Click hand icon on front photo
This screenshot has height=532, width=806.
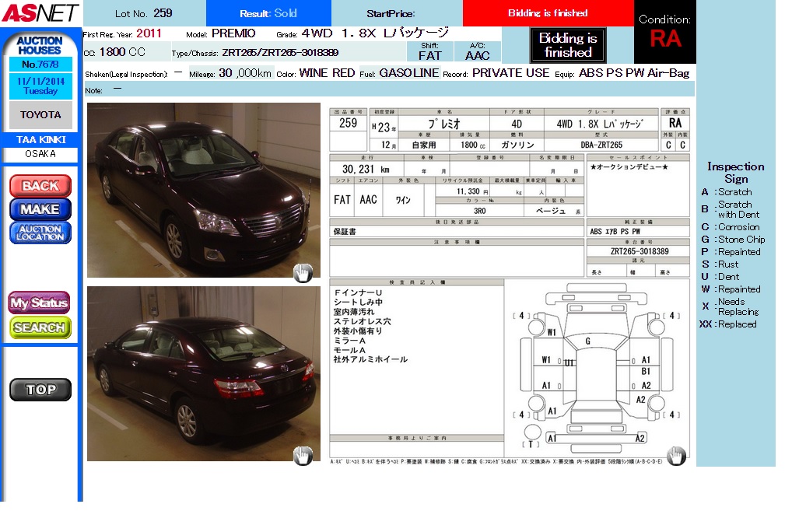pos(303,272)
